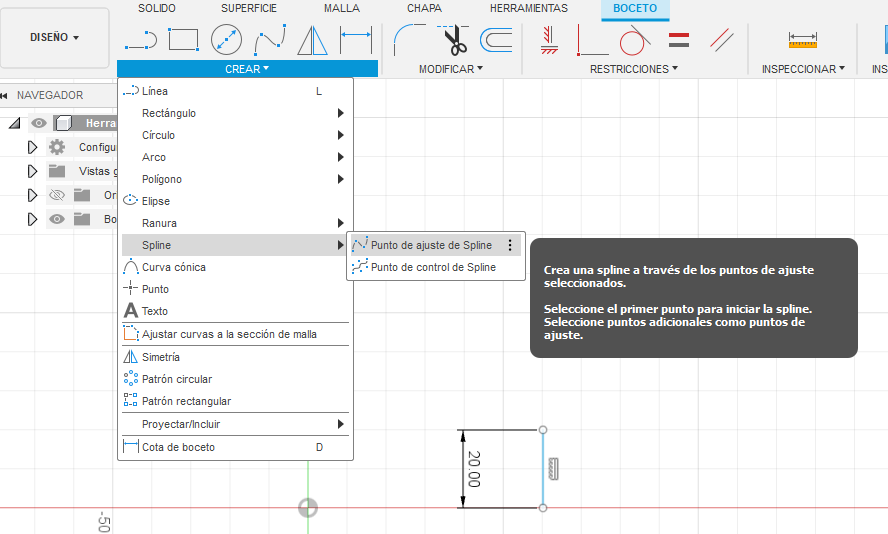Open the Rectángulo submenu
The image size is (888, 534).
pos(236,113)
